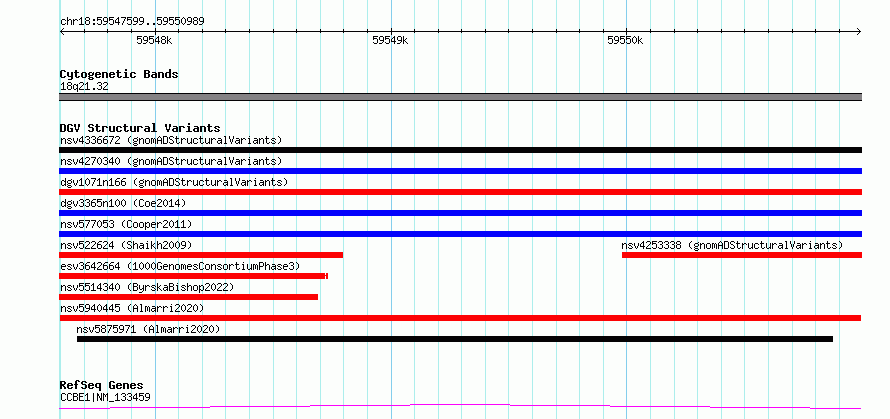
Task: Click the 59550k ruler position label
Action: coord(625,40)
